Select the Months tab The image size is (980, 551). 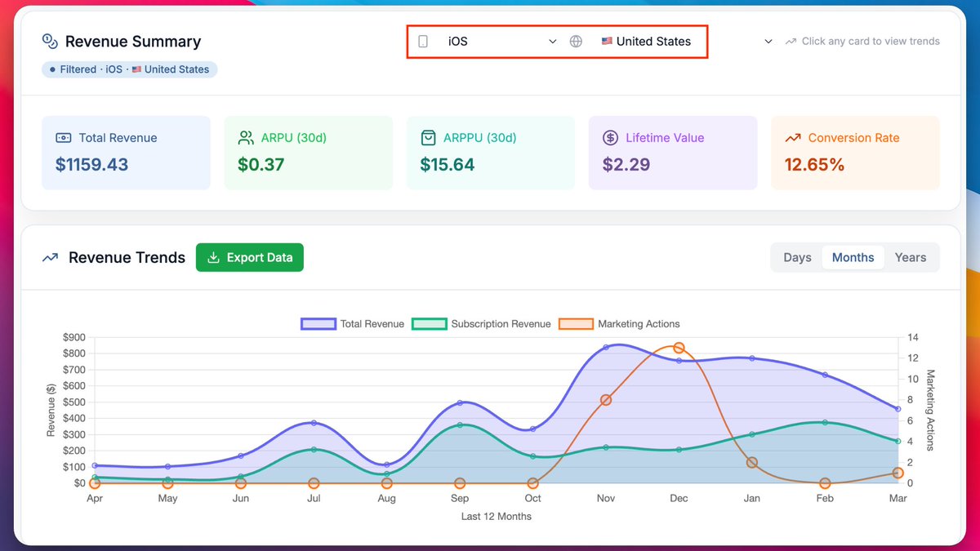coord(853,257)
